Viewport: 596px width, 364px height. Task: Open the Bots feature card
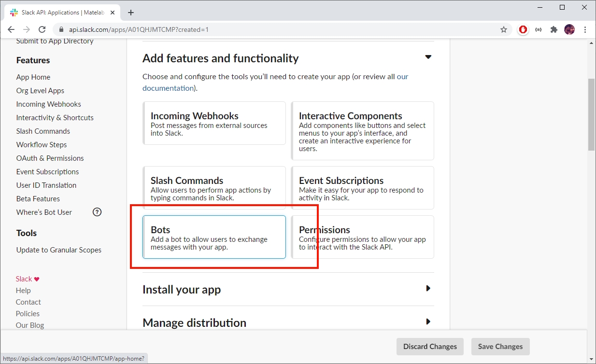214,237
